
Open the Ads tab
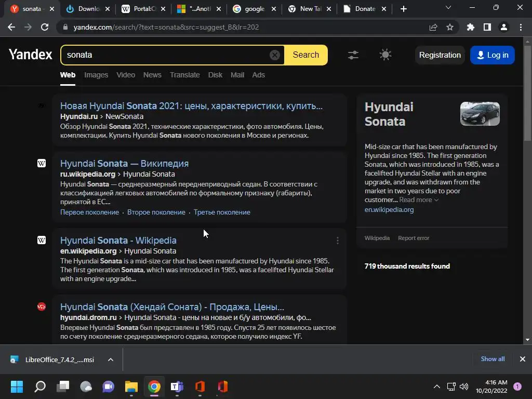pyautogui.click(x=258, y=75)
